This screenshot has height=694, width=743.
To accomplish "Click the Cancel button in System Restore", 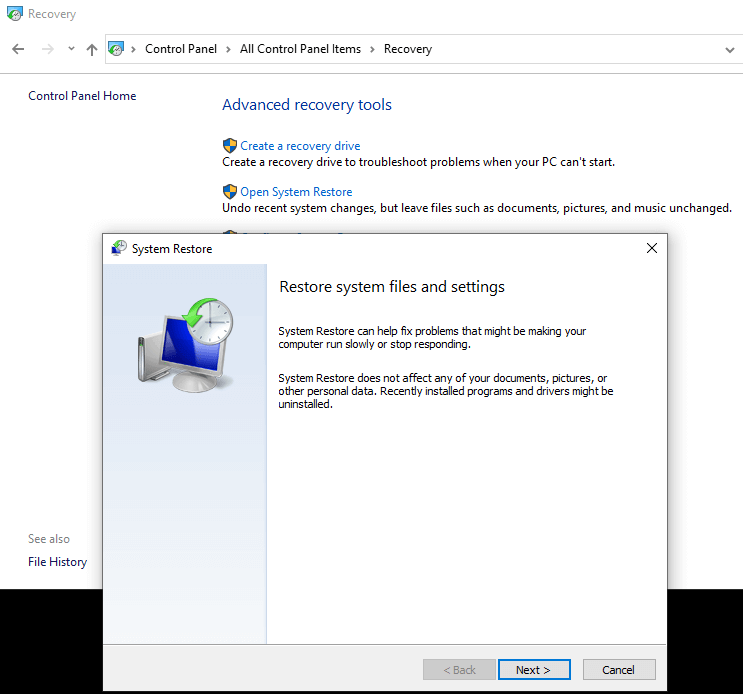I will coord(619,669).
